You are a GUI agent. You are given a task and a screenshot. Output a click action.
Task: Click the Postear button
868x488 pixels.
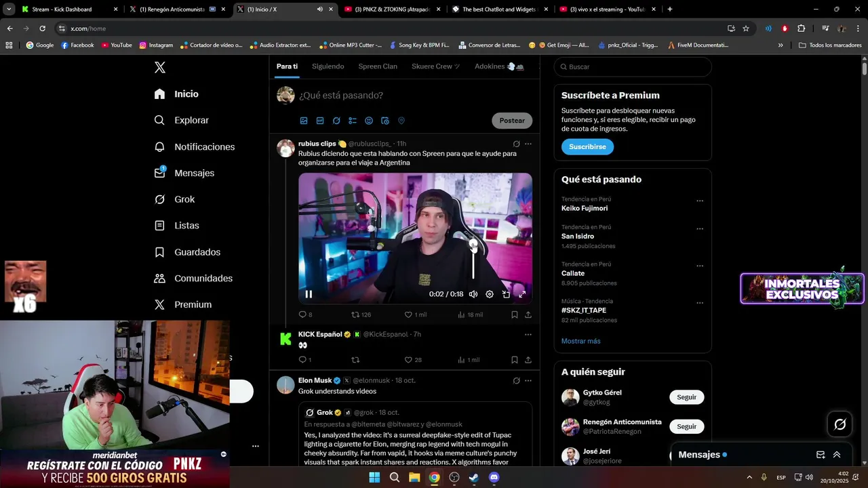click(x=512, y=121)
